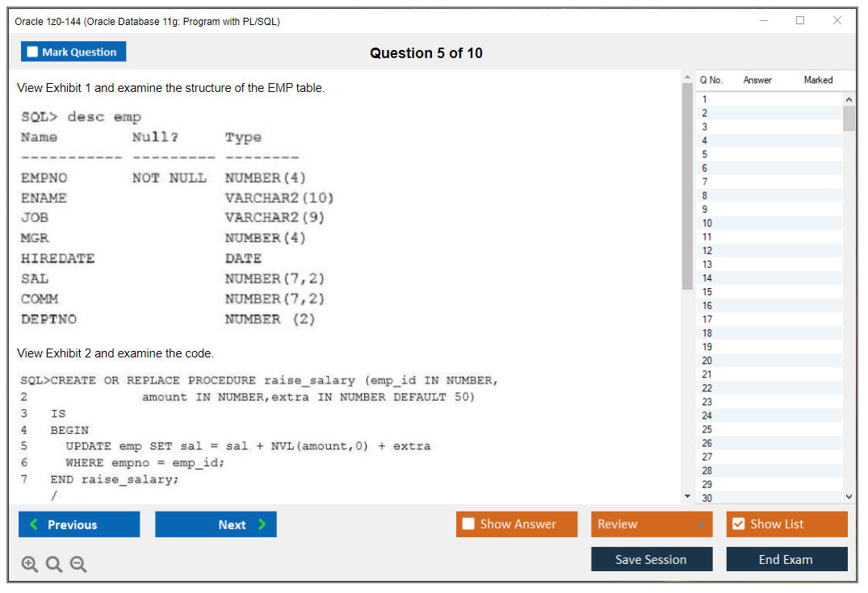Select question 1 in the question list
Viewport: 868px width, 593px height.
point(705,99)
